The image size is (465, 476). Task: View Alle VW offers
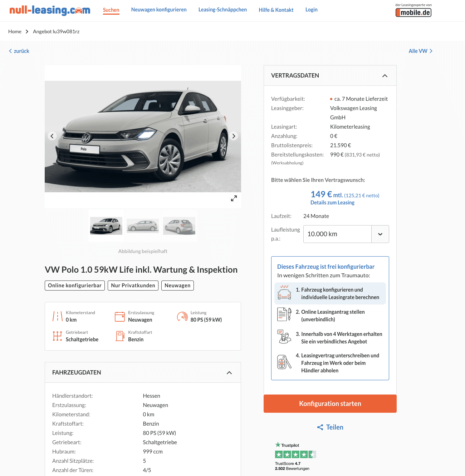point(421,51)
